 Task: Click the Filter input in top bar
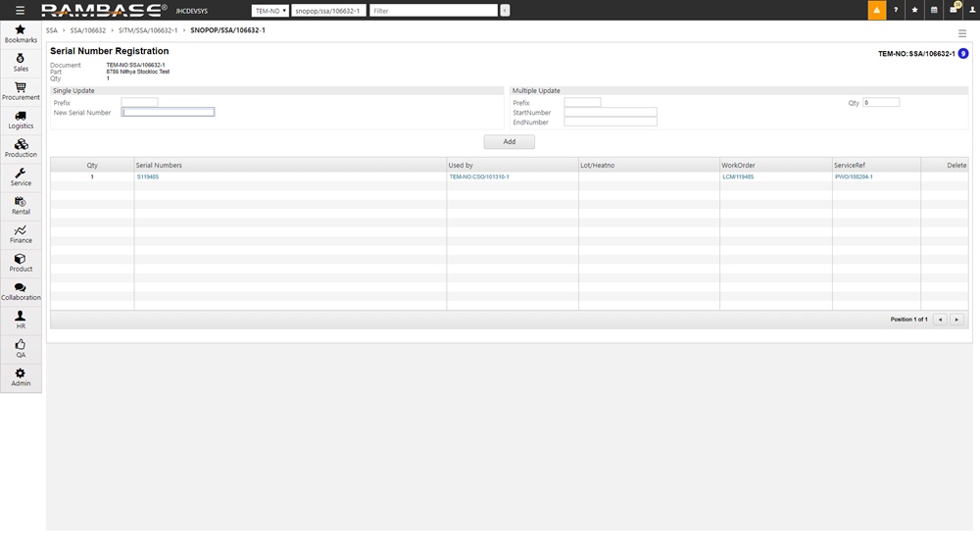click(433, 11)
